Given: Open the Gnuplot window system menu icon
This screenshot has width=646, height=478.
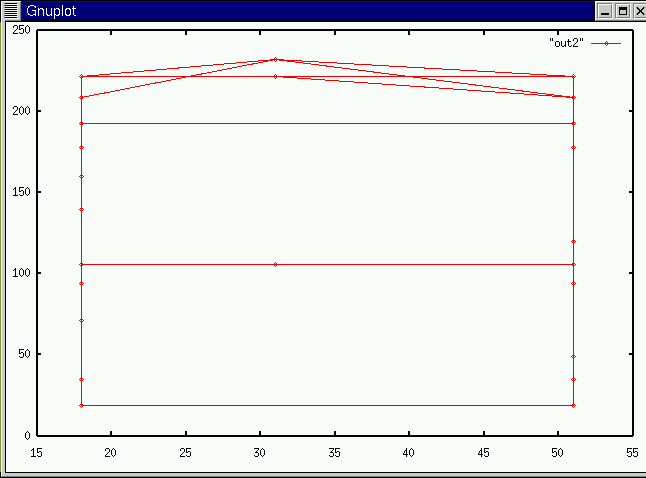Looking at the screenshot, I should (11, 10).
